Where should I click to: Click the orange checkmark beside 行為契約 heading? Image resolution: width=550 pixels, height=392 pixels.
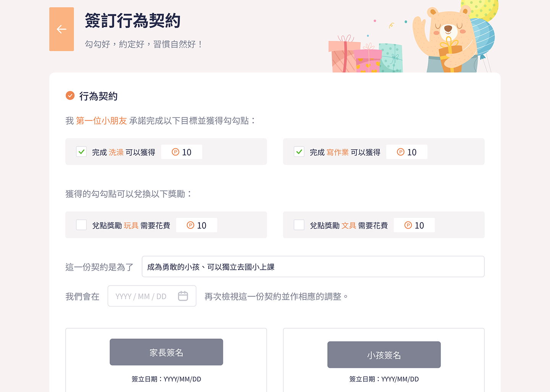point(70,95)
